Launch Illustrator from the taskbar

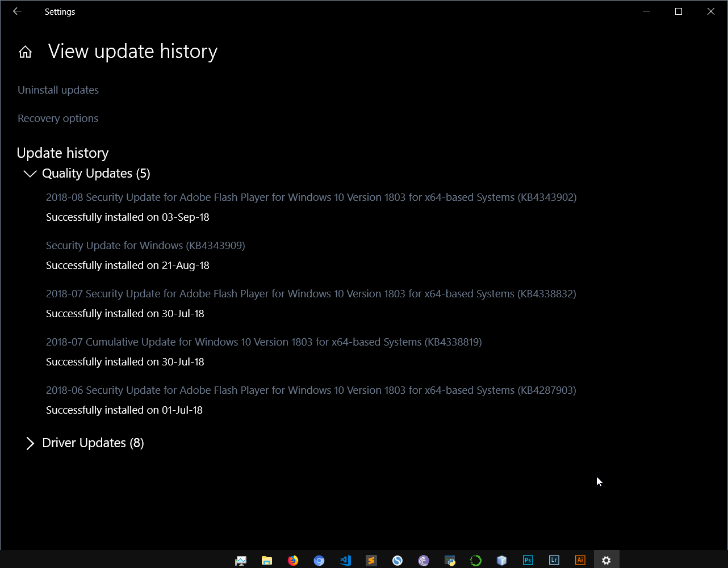point(580,561)
